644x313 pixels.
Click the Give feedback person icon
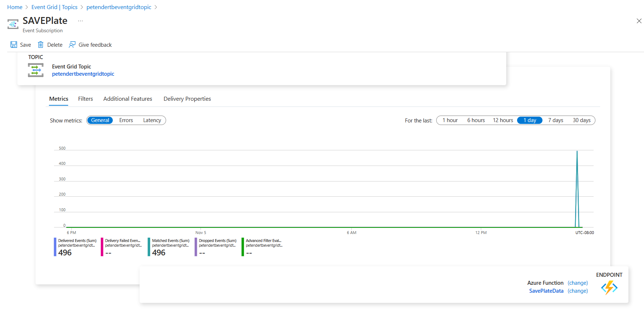tap(72, 45)
